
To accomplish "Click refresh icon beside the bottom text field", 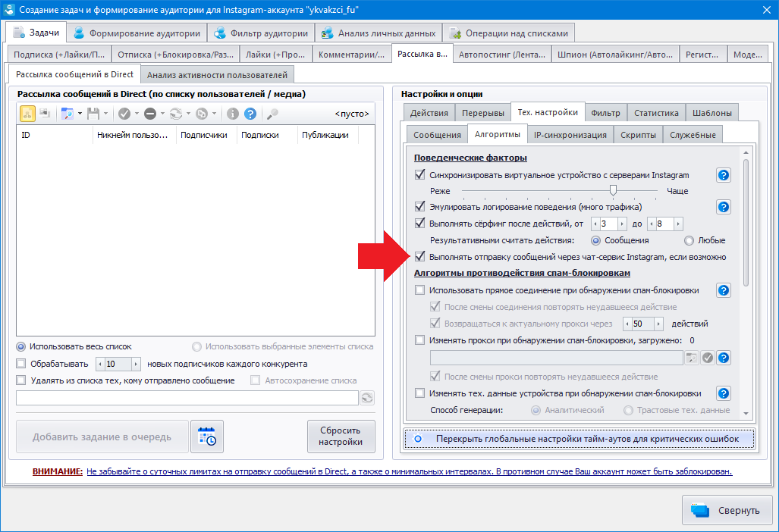I will pyautogui.click(x=368, y=398).
